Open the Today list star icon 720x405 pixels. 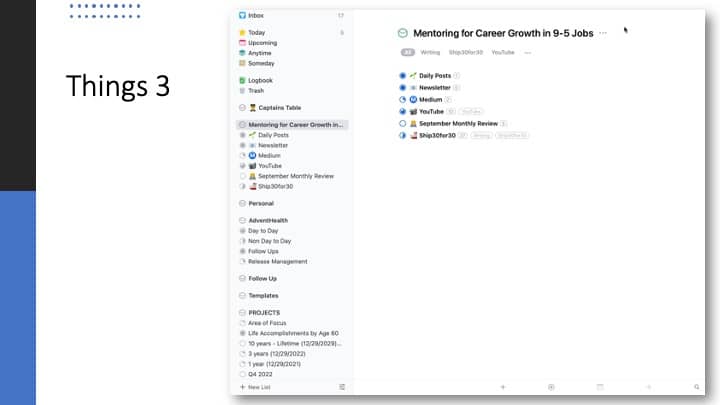(x=242, y=33)
